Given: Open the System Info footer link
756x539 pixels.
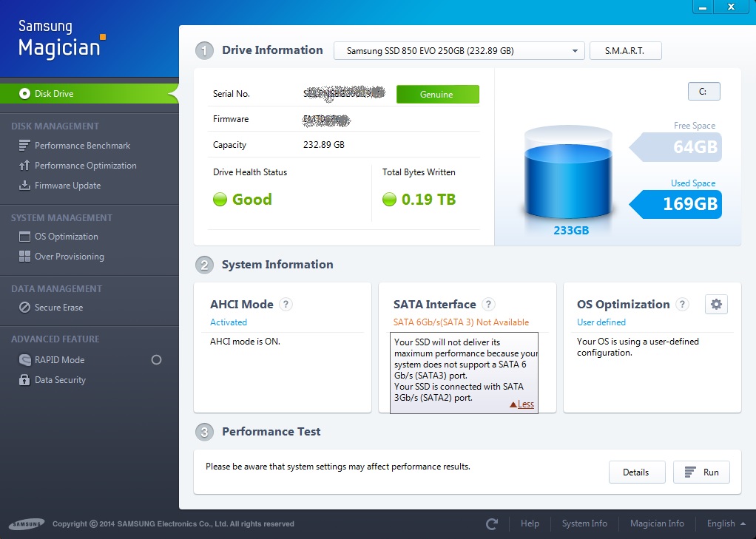Looking at the screenshot, I should pos(584,523).
